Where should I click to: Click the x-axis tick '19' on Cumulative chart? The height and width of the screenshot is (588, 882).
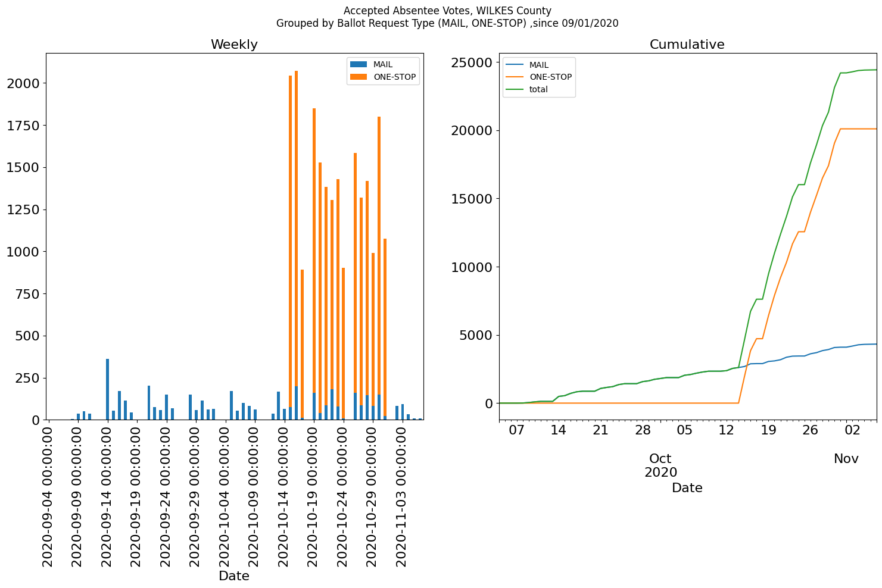(x=769, y=430)
